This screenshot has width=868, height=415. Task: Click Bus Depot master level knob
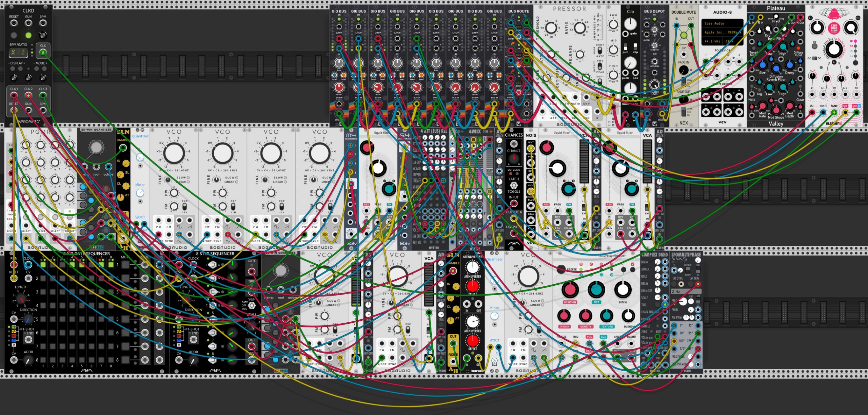tap(655, 85)
